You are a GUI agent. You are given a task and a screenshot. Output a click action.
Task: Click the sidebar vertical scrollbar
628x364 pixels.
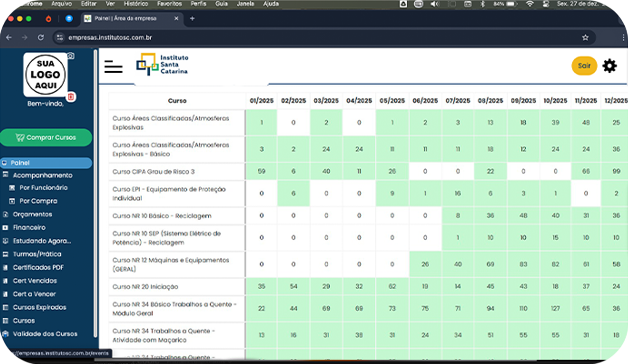(x=95, y=193)
